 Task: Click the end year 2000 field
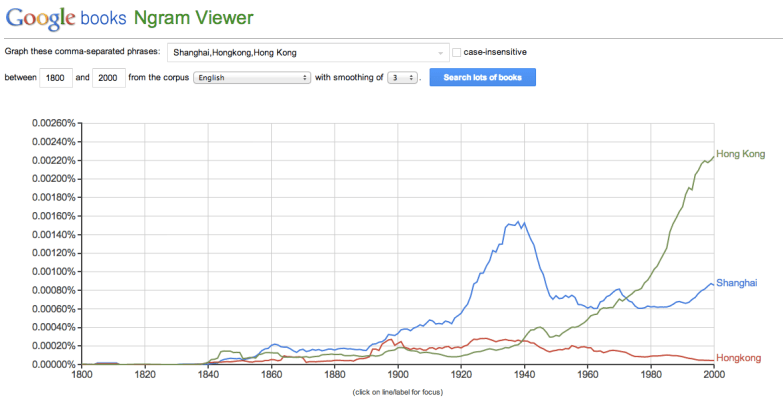108,77
